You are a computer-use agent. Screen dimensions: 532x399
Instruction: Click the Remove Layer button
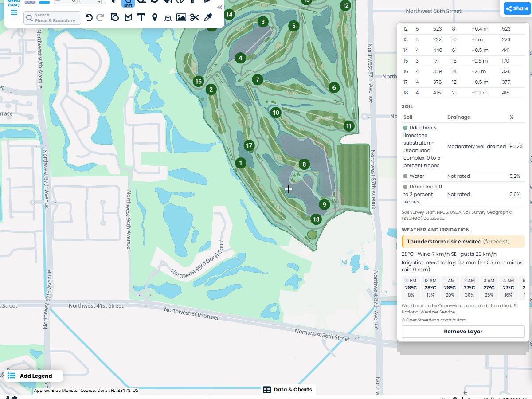tap(463, 332)
